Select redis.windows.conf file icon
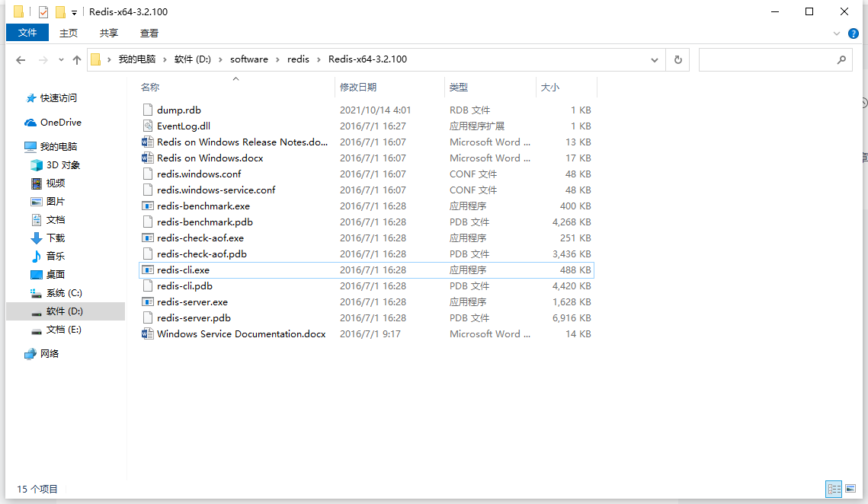Image resolution: width=868 pixels, height=504 pixels. pyautogui.click(x=147, y=174)
